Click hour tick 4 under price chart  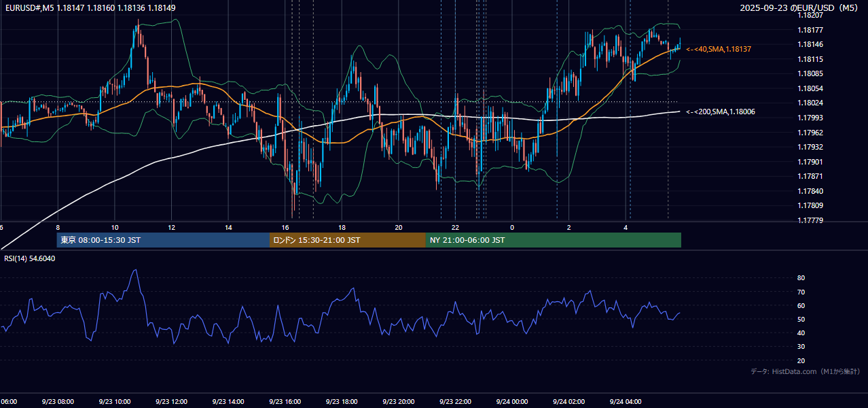pos(626,227)
